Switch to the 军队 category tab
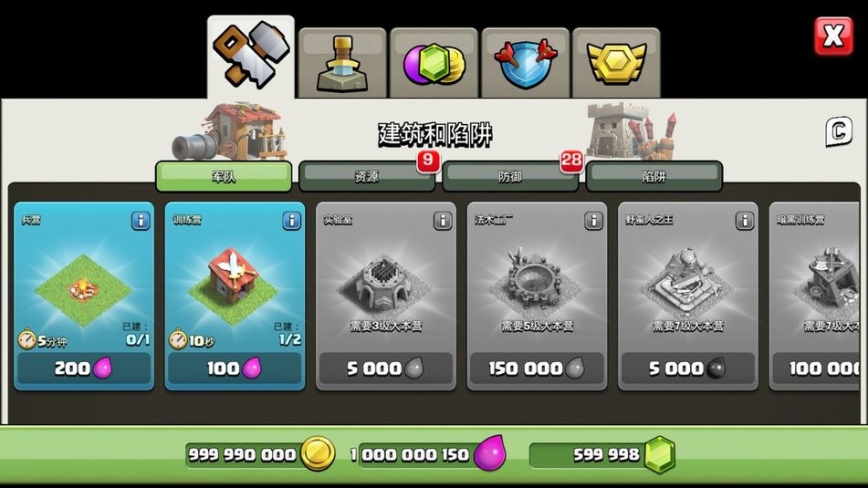Image resolution: width=868 pixels, height=488 pixels. click(x=224, y=176)
